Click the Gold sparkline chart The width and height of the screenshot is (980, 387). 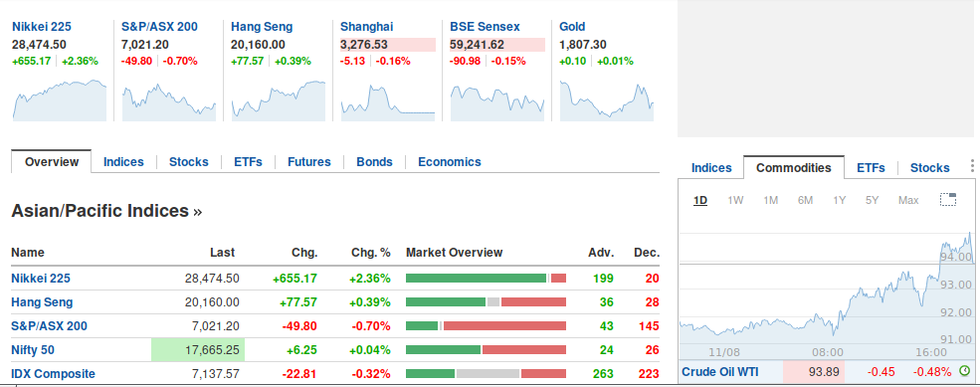606,100
